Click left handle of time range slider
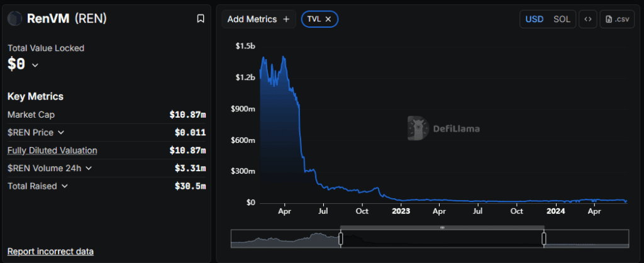Image resolution: width=644 pixels, height=263 pixels. click(x=341, y=238)
